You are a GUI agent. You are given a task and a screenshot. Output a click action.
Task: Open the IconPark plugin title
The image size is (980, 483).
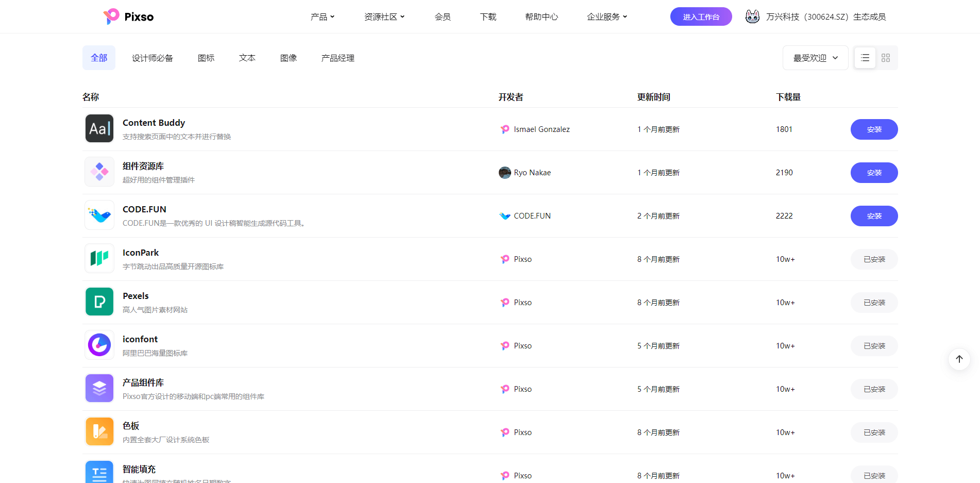pos(141,253)
